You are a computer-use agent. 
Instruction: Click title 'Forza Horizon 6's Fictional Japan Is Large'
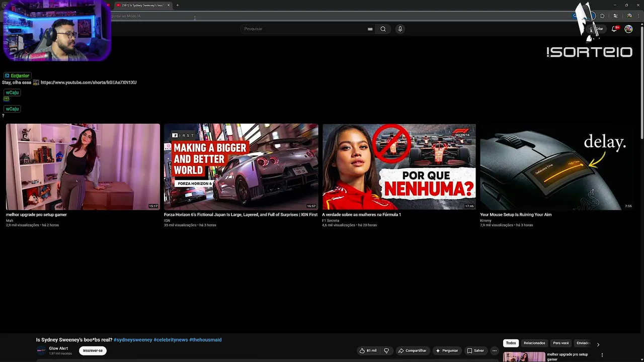[x=240, y=215]
